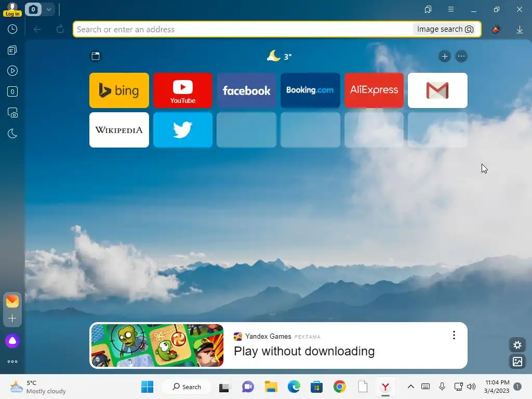Open the notification badge showing 1

(517, 387)
